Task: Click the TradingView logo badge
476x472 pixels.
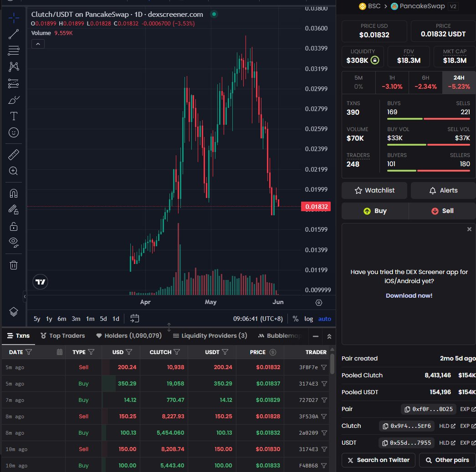Action: coord(40,282)
